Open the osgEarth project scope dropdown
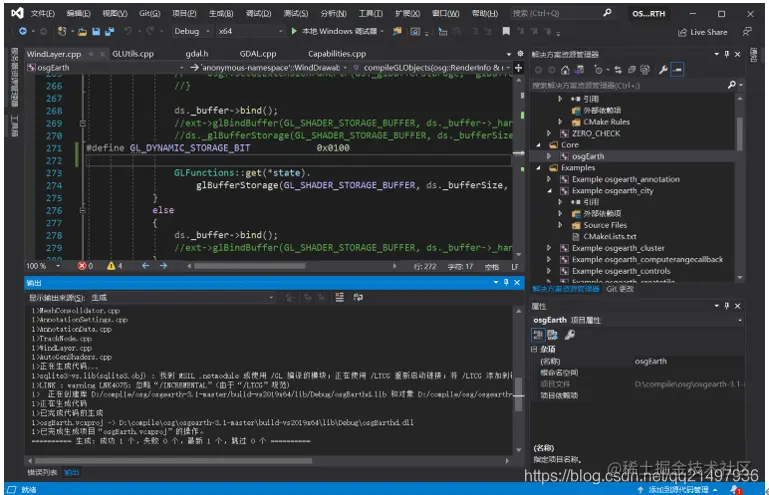This screenshot has width=769, height=495. coord(105,68)
